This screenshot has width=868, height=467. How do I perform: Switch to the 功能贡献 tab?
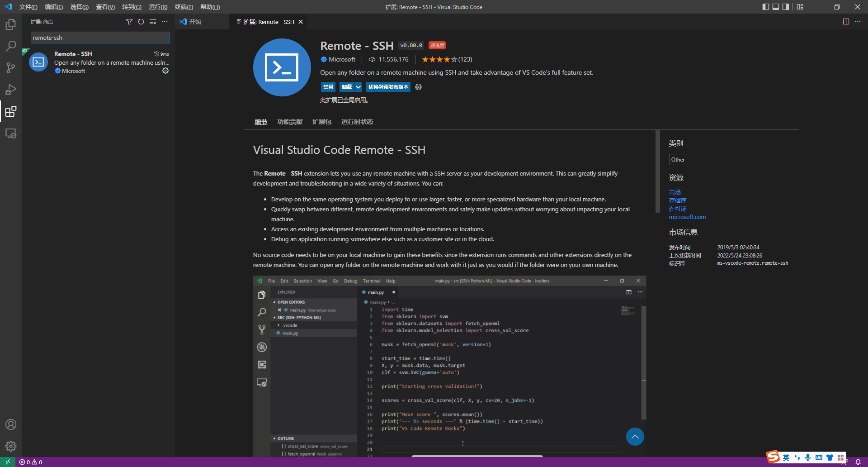point(290,122)
